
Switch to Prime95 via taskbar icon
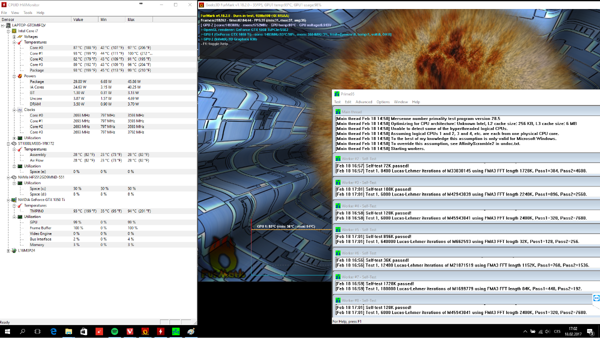tap(176, 331)
